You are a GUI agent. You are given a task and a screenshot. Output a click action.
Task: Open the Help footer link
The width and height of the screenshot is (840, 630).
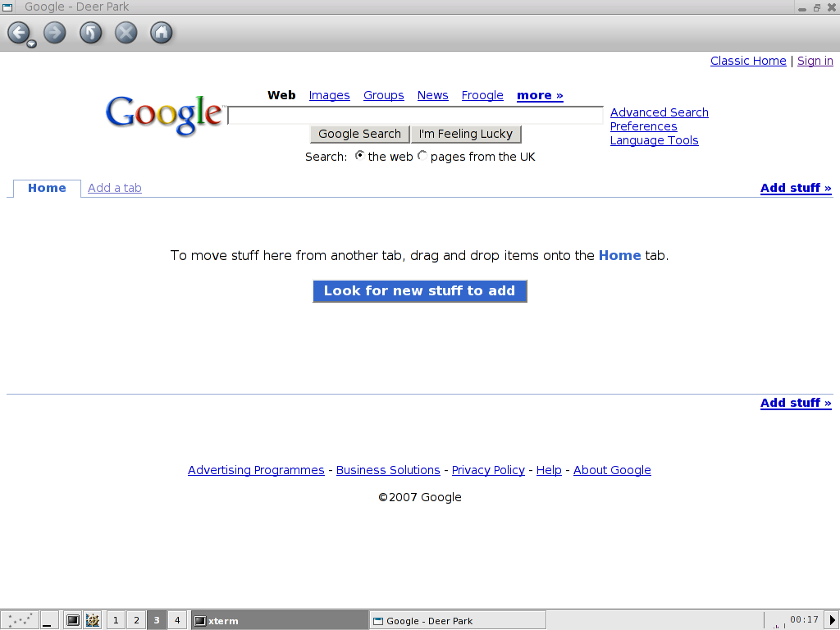(549, 470)
